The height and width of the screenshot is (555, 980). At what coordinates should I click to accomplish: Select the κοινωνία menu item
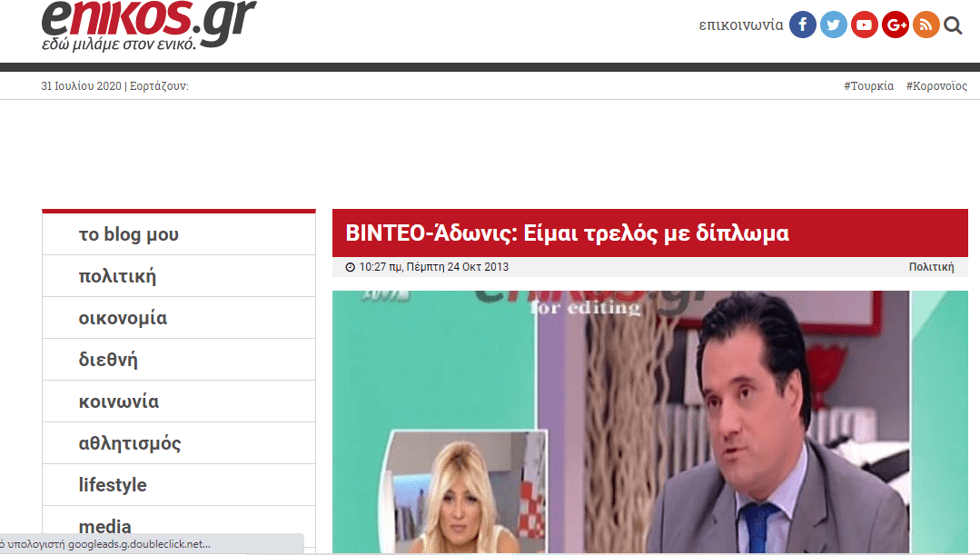119,401
